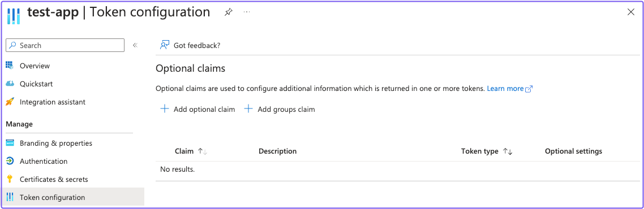This screenshot has height=209, width=644.
Task: Open Certificates & secrets
Action: pos(54,179)
